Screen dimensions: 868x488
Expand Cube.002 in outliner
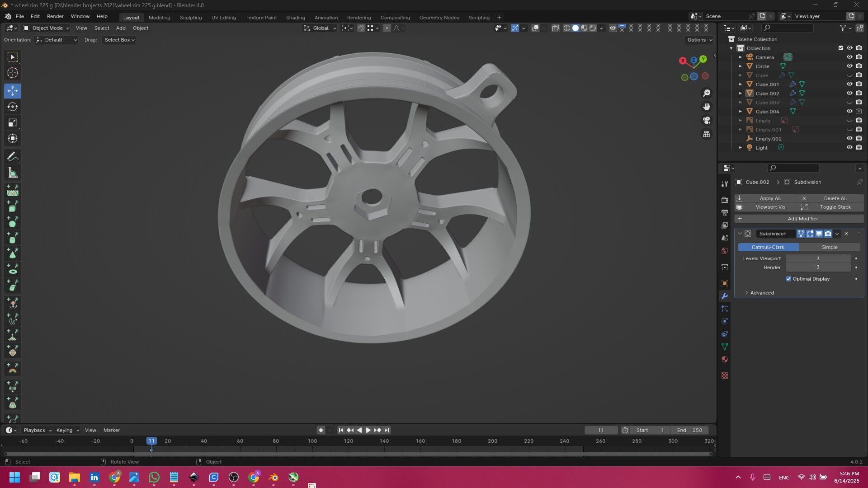tap(740, 94)
